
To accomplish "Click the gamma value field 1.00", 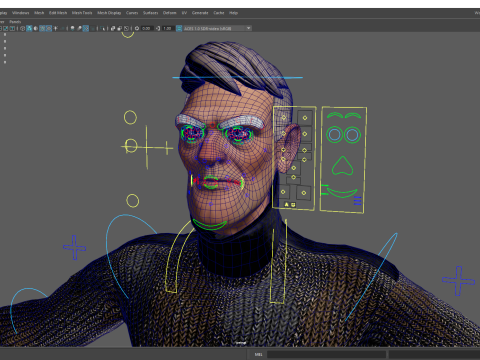I will click(168, 28).
